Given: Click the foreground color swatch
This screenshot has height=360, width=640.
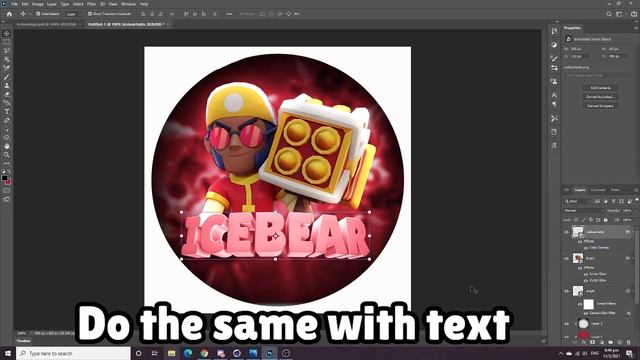Looking at the screenshot, I should tap(4, 178).
